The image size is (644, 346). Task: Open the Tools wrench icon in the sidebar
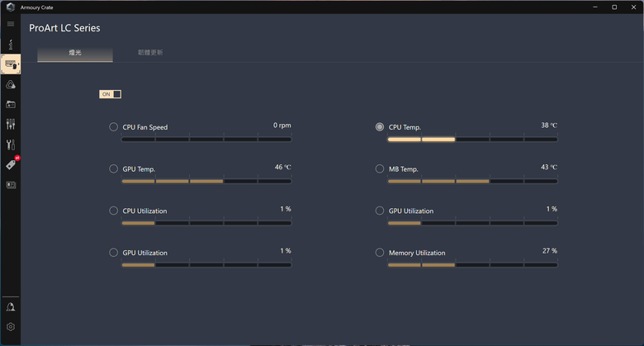11,145
